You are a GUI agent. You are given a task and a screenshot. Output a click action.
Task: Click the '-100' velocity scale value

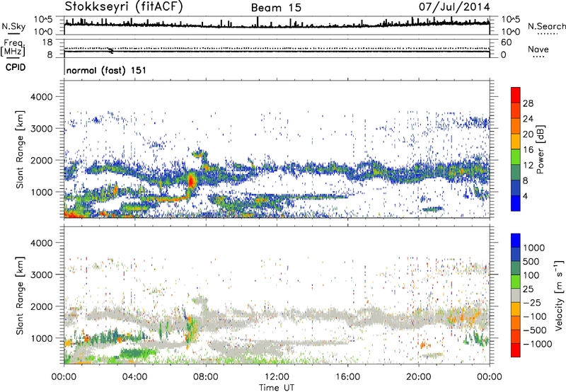pos(534,316)
